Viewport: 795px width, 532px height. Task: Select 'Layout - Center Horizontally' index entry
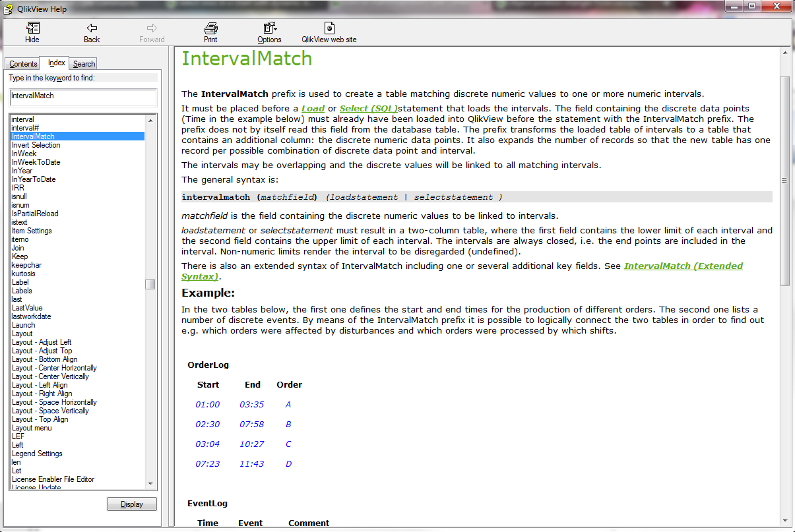[x=54, y=368]
